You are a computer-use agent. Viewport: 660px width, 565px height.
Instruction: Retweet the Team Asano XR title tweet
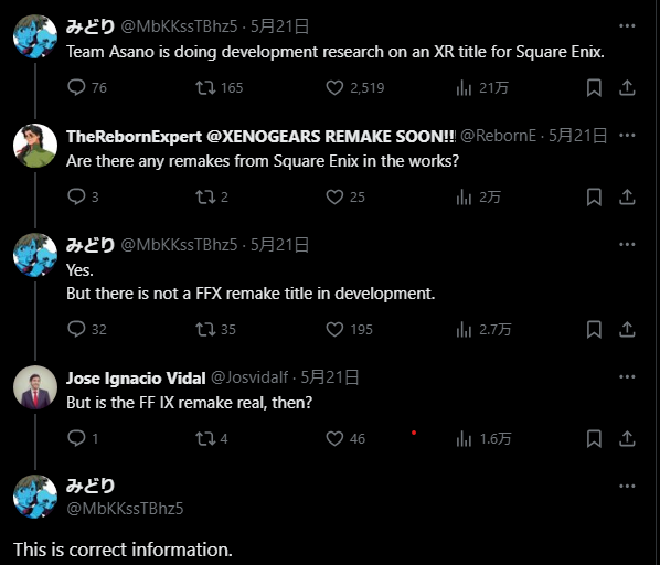pyautogui.click(x=205, y=88)
